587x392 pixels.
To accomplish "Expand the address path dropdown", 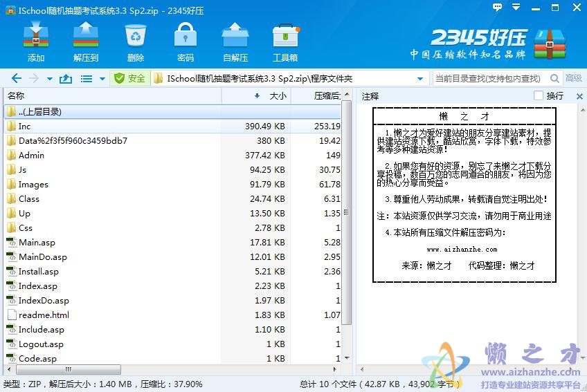I will pyautogui.click(x=420, y=79).
